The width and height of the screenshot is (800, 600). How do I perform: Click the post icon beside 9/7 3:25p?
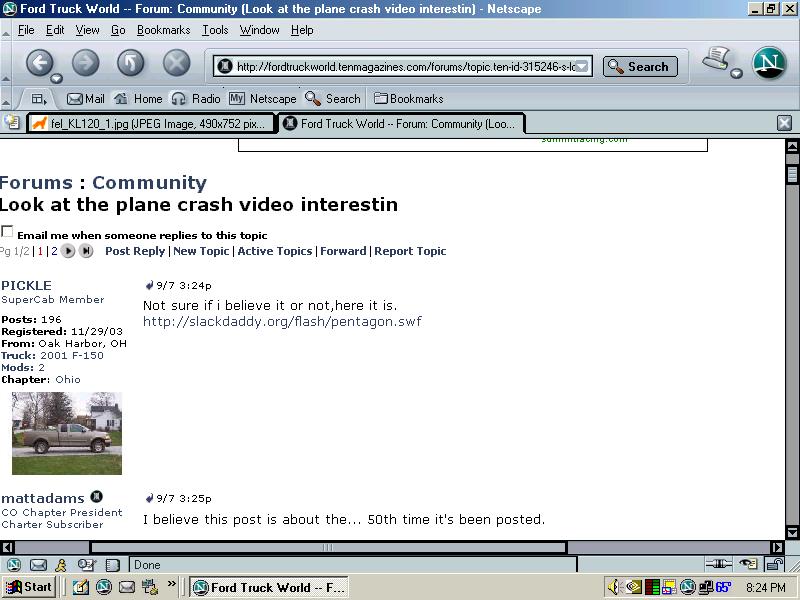149,498
